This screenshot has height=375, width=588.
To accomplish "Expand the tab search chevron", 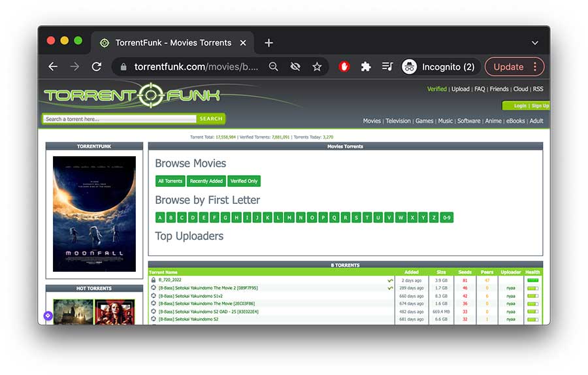I will pyautogui.click(x=534, y=43).
